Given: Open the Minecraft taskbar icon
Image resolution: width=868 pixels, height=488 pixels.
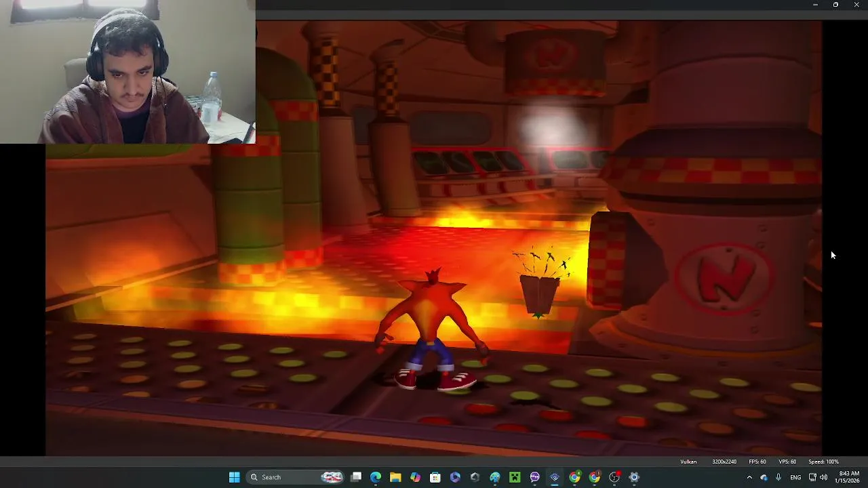Looking at the screenshot, I should tap(515, 477).
